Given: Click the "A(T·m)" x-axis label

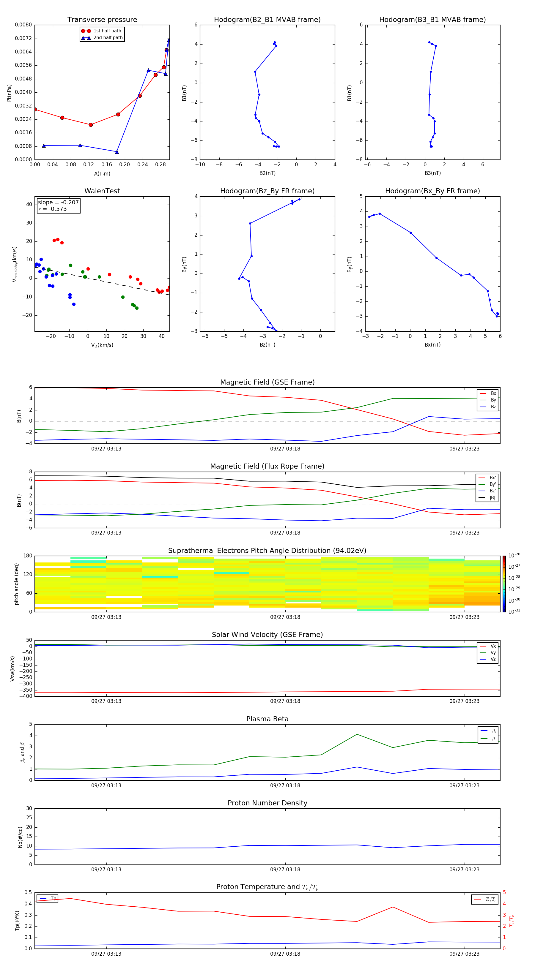Looking at the screenshot, I should [x=102, y=173].
